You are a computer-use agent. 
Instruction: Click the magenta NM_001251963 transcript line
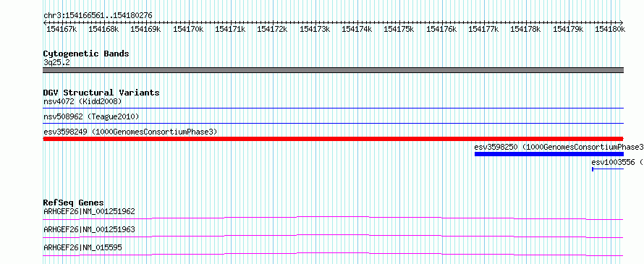click(x=333, y=236)
